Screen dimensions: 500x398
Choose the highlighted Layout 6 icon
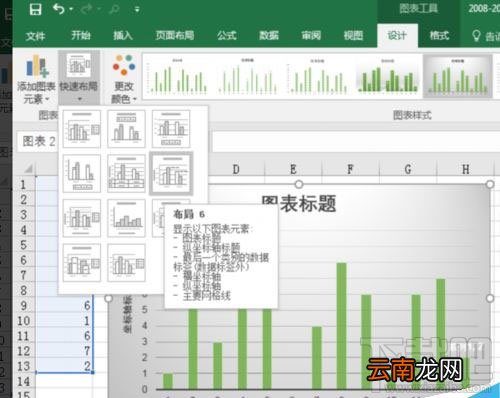(171, 173)
